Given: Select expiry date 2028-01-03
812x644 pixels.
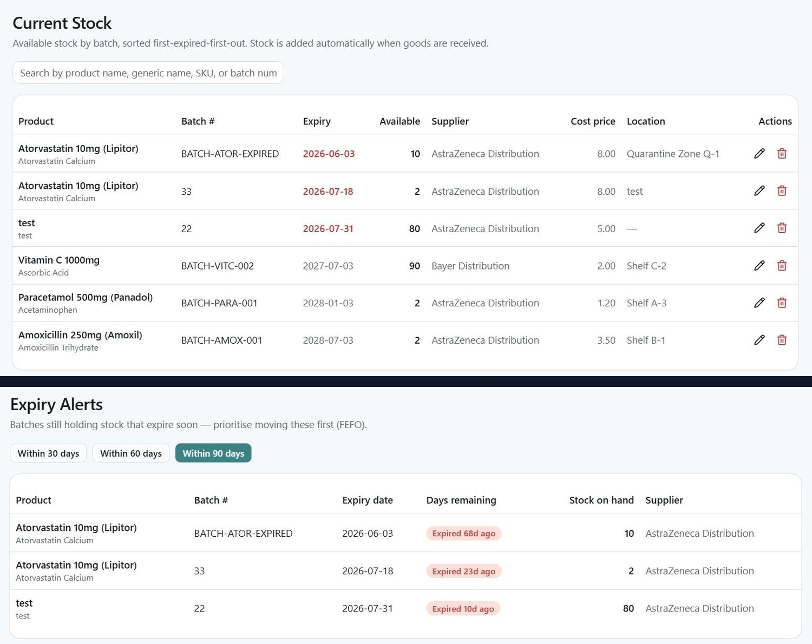Looking at the screenshot, I should [328, 303].
